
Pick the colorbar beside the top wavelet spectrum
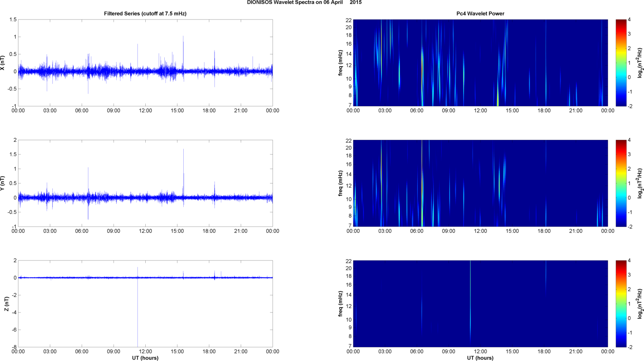click(621, 63)
